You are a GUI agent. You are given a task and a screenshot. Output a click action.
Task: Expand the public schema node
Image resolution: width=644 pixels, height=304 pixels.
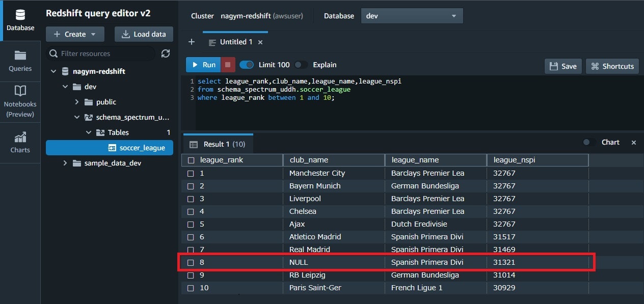pos(77,102)
